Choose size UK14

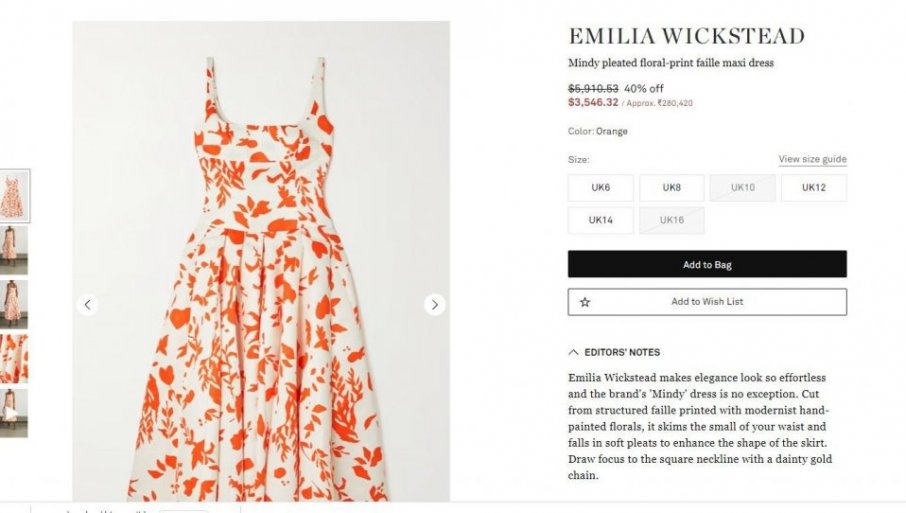600,220
